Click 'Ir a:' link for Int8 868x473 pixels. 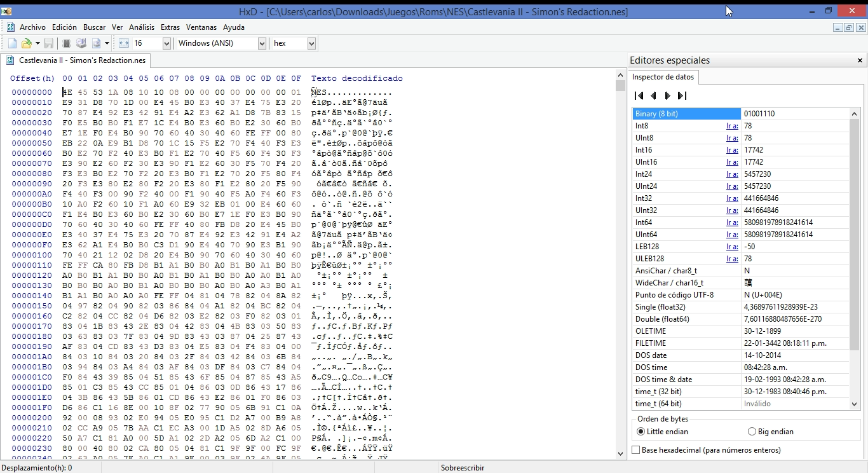click(732, 126)
